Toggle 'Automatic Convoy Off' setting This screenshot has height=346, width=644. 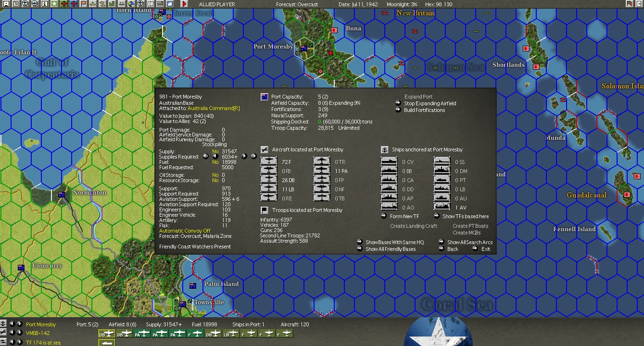coord(185,231)
